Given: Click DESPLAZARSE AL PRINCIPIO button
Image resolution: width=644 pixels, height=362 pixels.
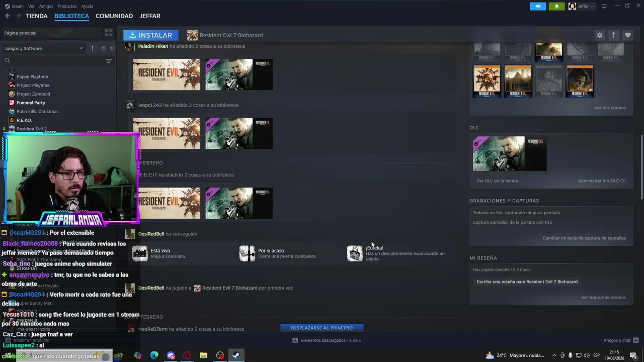Looking at the screenshot, I should click(321, 328).
